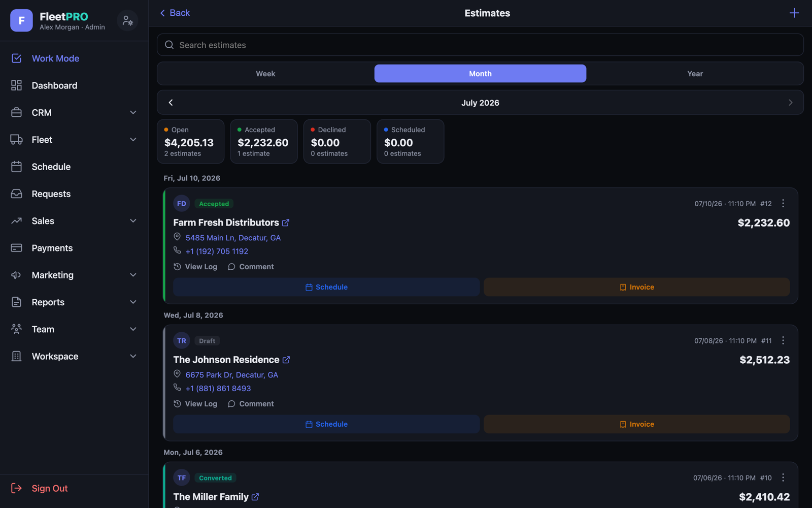
Task: Open The Johnson Residence external link icon
Action: point(286,360)
